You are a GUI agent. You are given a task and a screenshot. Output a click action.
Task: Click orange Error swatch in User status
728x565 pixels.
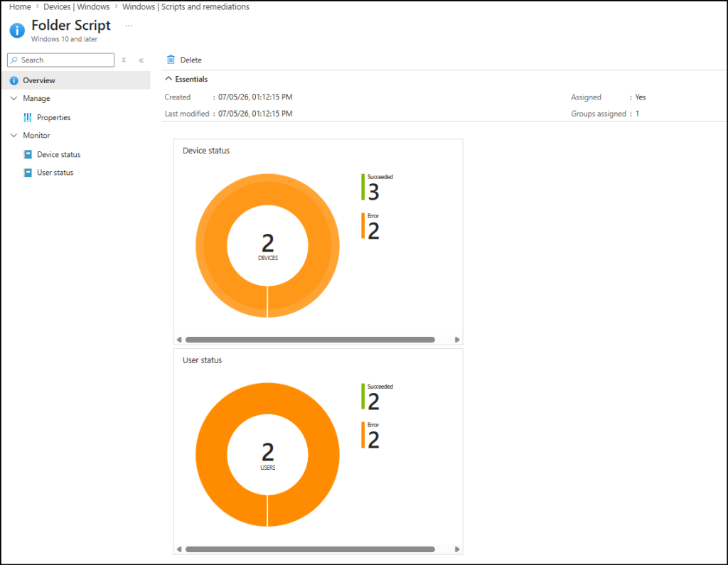click(363, 435)
